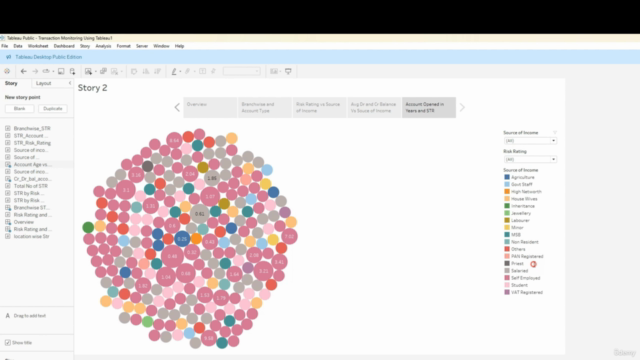Click the large bubble labeled 0.48
The image size is (640, 360).
[x=172, y=256]
